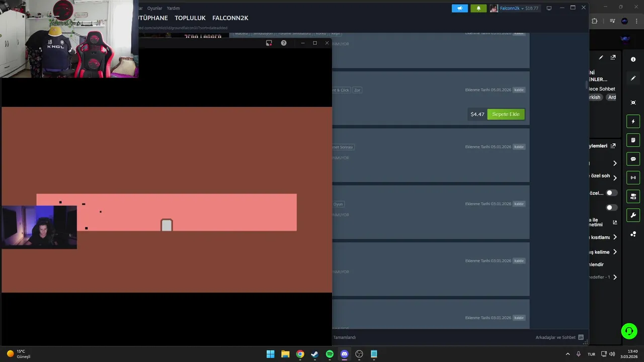
Task: Click kaldır in the 'Oyun' tag item
Action: click(519, 204)
